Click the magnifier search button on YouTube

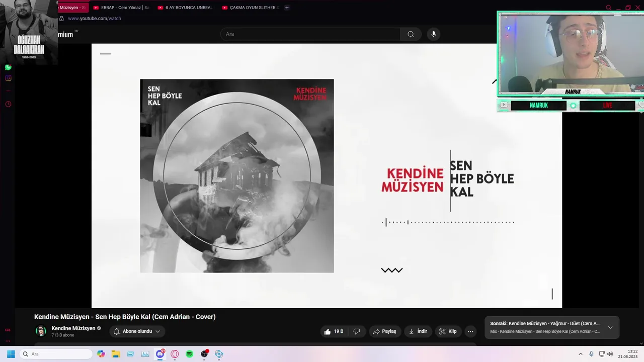(411, 34)
